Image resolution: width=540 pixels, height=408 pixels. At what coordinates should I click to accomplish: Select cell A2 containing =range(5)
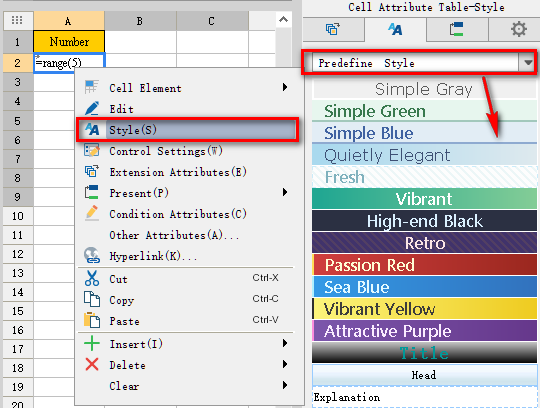coord(69,63)
